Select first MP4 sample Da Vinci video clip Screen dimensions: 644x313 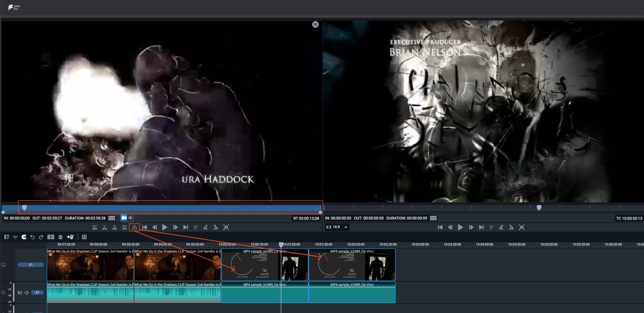[x=265, y=265]
